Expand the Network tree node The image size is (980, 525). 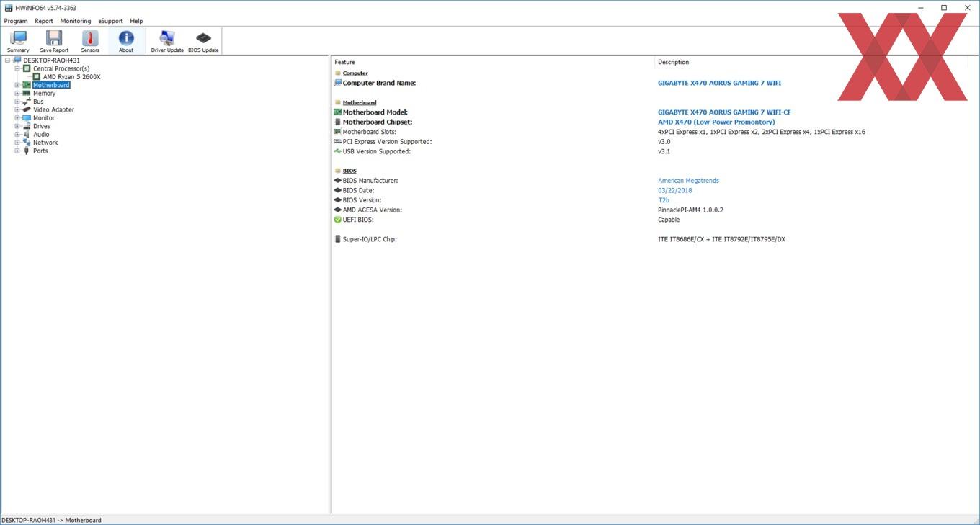click(17, 143)
